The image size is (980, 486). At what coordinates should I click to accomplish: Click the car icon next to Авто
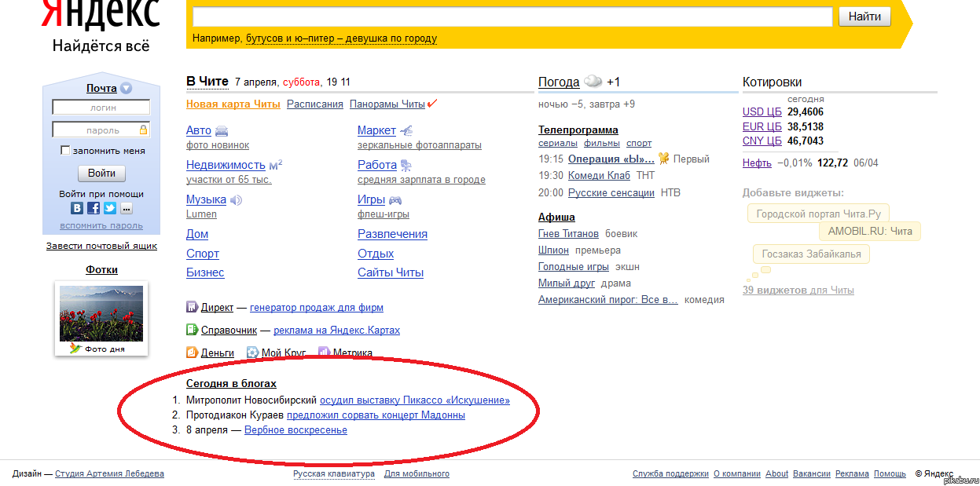[222, 130]
